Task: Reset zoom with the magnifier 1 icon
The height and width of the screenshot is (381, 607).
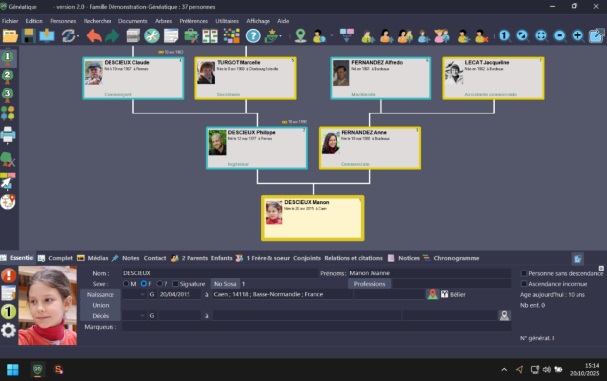Action: coord(504,36)
